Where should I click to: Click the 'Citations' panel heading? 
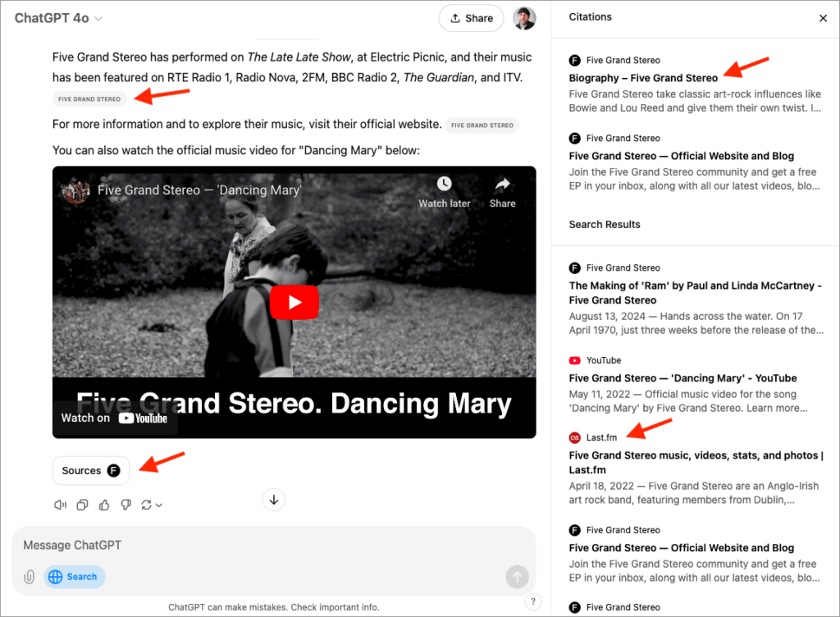pyautogui.click(x=590, y=17)
